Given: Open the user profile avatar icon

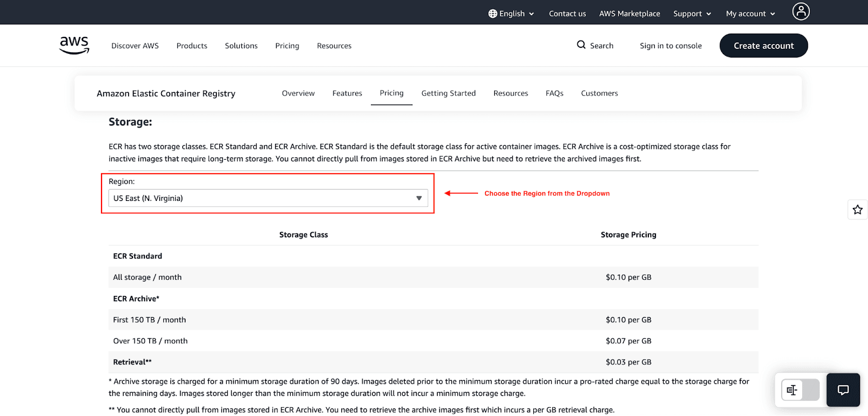Looking at the screenshot, I should pos(801,11).
